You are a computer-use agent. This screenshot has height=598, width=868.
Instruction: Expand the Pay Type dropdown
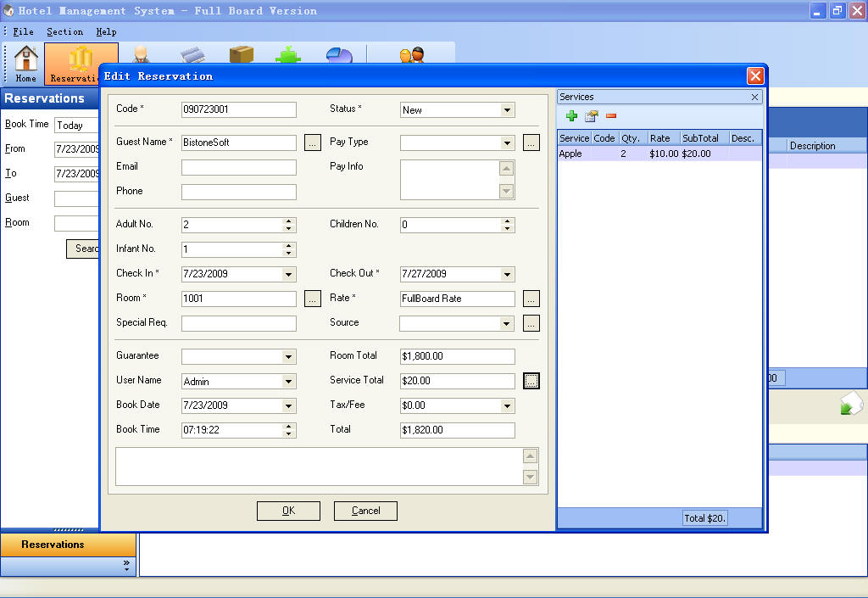[x=507, y=143]
